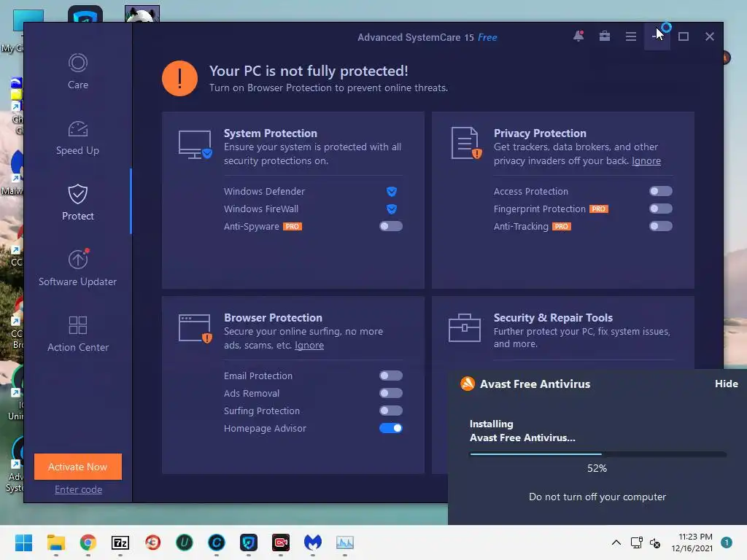
Task: Enable the Anti-Spyware toggle
Action: point(391,226)
